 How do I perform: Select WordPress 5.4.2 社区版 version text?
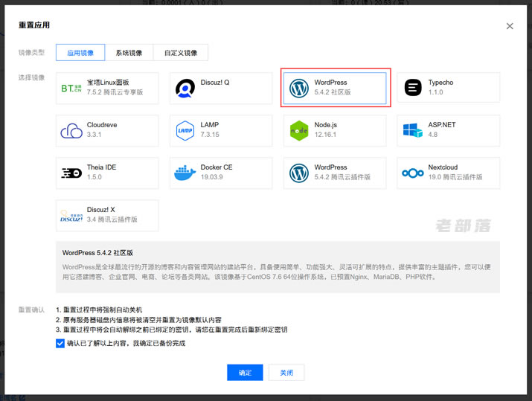coord(333,92)
